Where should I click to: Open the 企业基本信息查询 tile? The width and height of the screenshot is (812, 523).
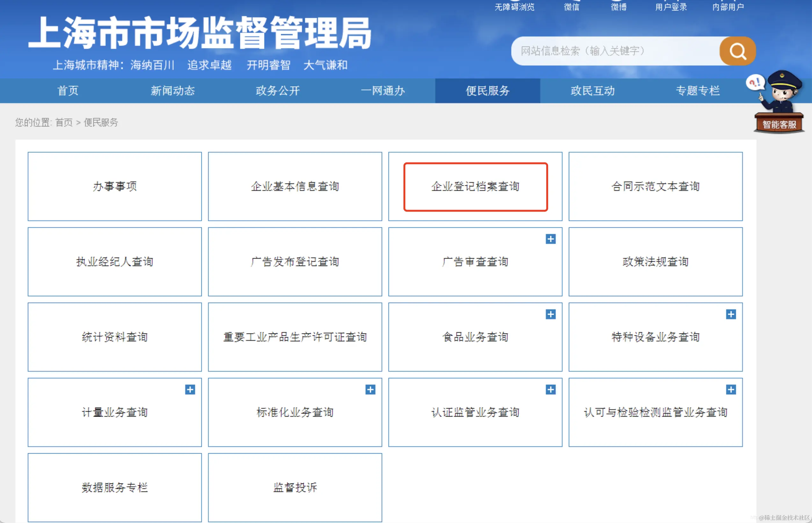tap(295, 186)
